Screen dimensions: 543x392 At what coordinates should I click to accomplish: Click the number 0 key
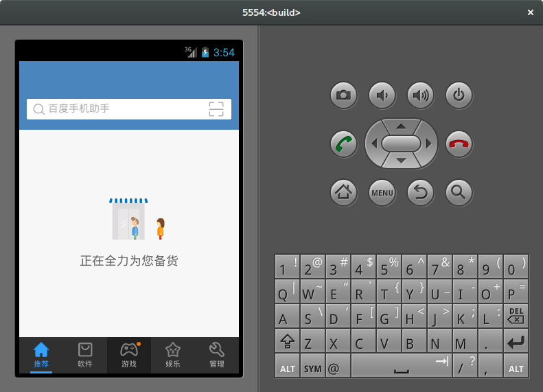coord(516,266)
